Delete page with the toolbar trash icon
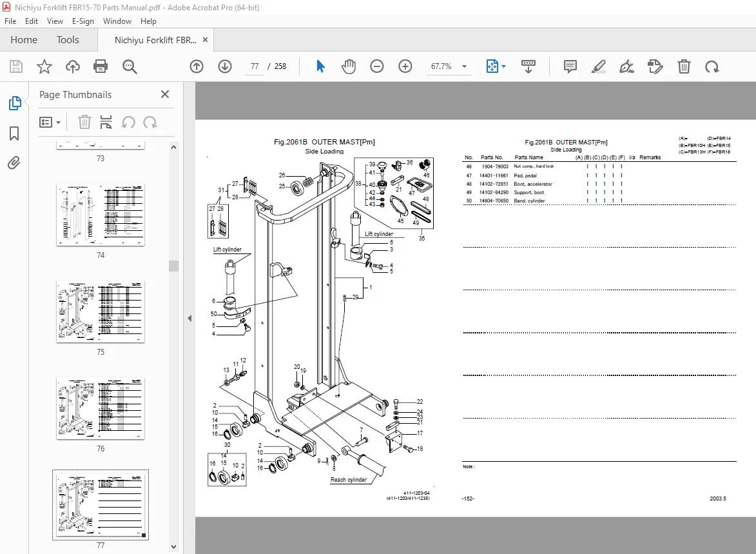756x554 pixels. click(x=684, y=66)
